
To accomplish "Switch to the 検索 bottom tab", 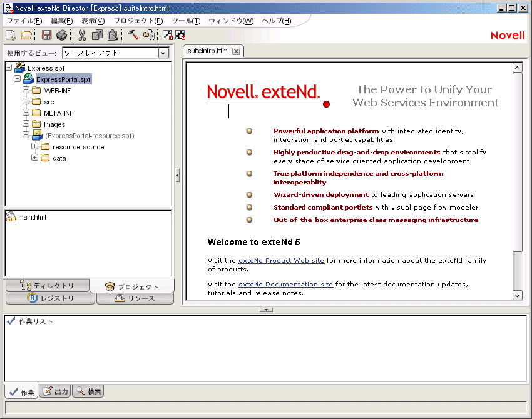I will click(x=88, y=391).
